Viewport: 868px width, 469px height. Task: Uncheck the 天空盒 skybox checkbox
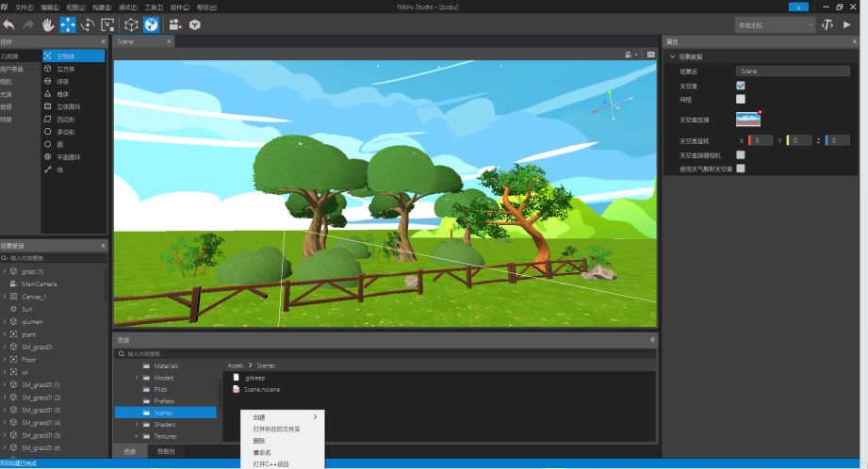pyautogui.click(x=741, y=85)
